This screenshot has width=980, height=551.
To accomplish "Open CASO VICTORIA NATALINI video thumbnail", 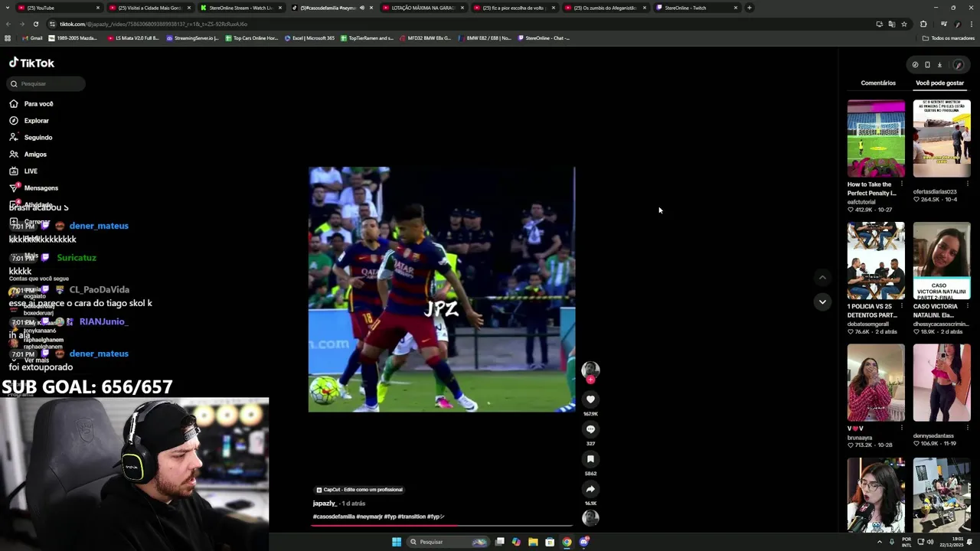I will (x=942, y=261).
